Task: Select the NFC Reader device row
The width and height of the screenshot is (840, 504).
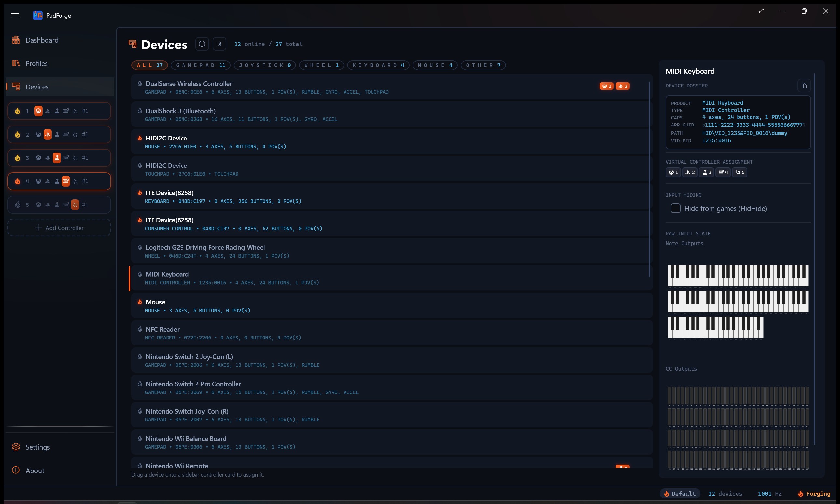Action: coord(392,333)
